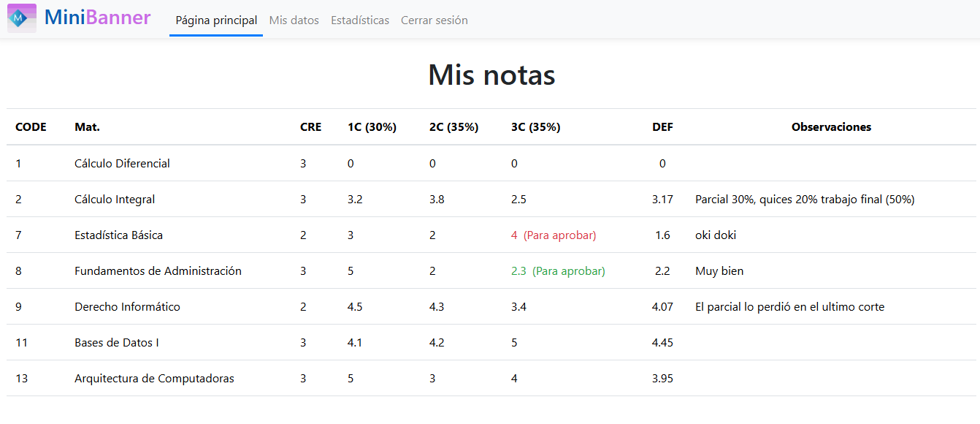Click Estadística Básica red Para aprobar note
This screenshot has width=980, height=424.
click(x=559, y=235)
